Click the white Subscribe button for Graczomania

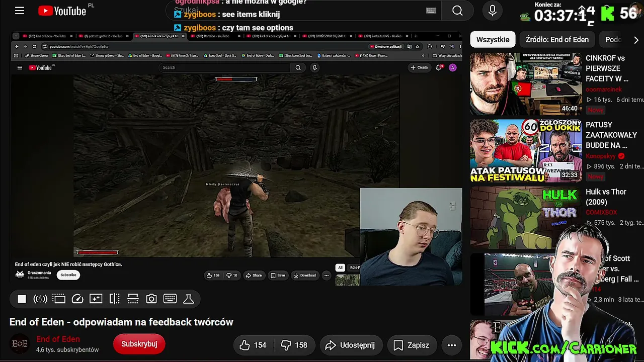click(x=68, y=275)
